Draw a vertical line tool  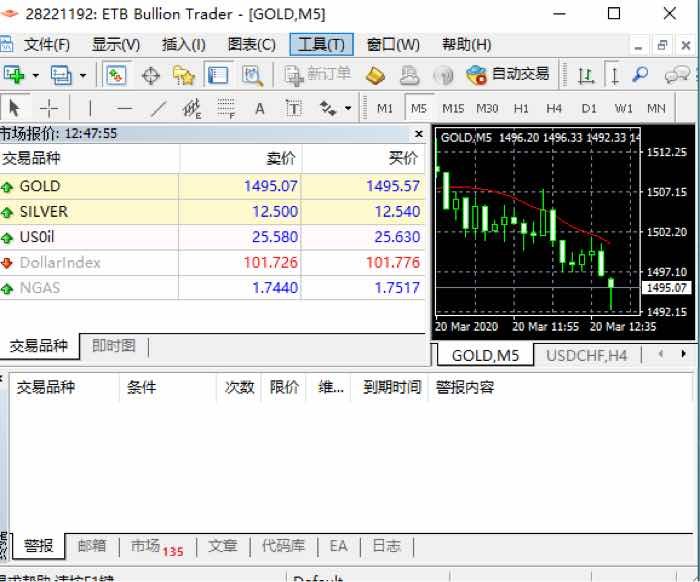pyautogui.click(x=90, y=108)
